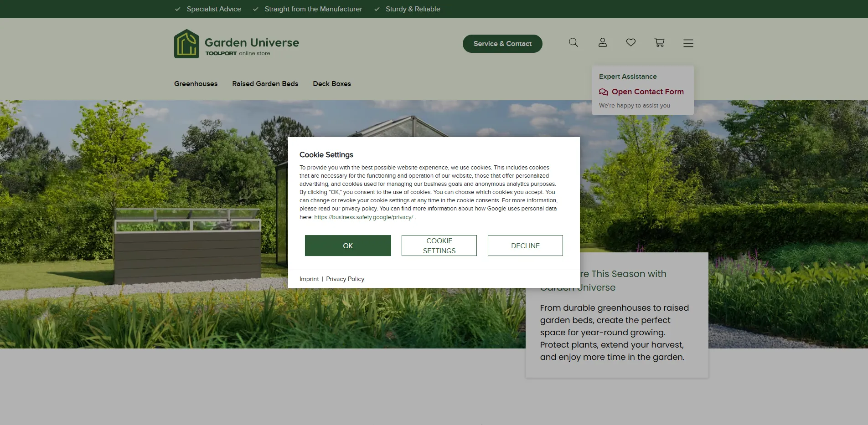Open the Cookie Settings button

tap(439, 246)
